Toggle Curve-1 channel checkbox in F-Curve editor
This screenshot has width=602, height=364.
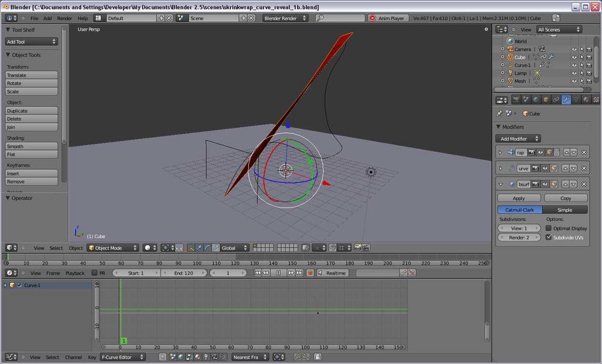(19, 285)
